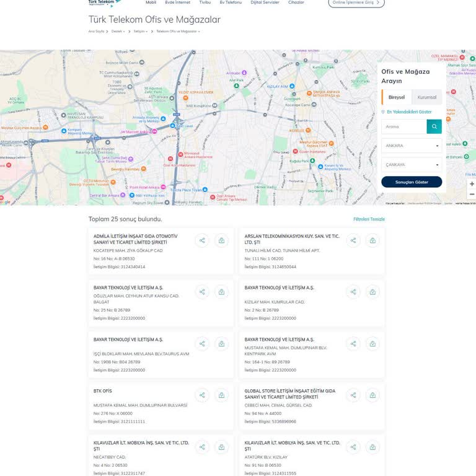
Task: Expand Telekom Ofis ve Mağazalar breadcrumb
Action: pos(178,31)
